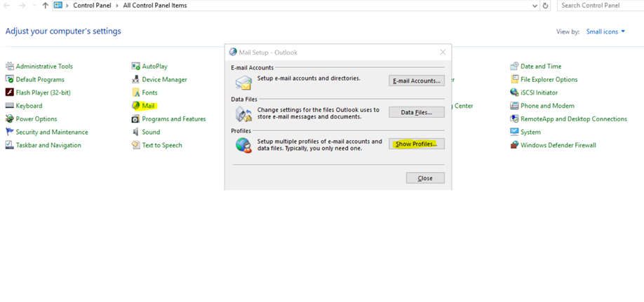Open the Device Manager link
Viewport: 644px width, 302px height.
164,80
